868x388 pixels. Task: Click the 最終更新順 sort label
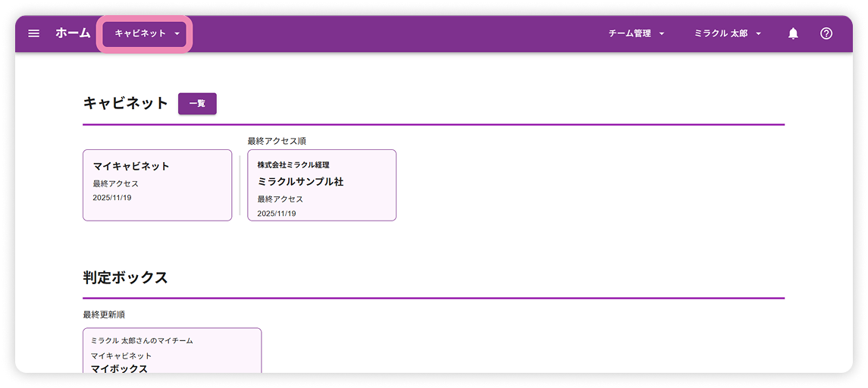coord(104,314)
